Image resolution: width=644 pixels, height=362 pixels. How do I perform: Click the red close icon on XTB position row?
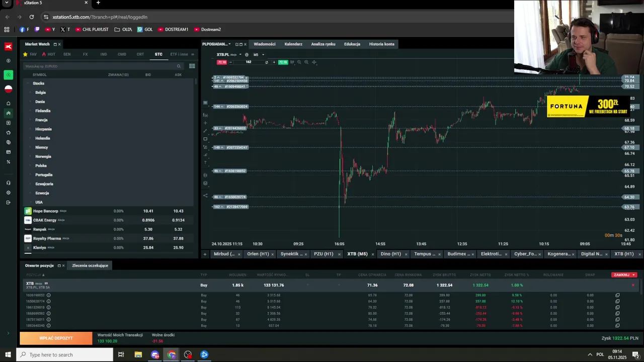tap(633, 285)
